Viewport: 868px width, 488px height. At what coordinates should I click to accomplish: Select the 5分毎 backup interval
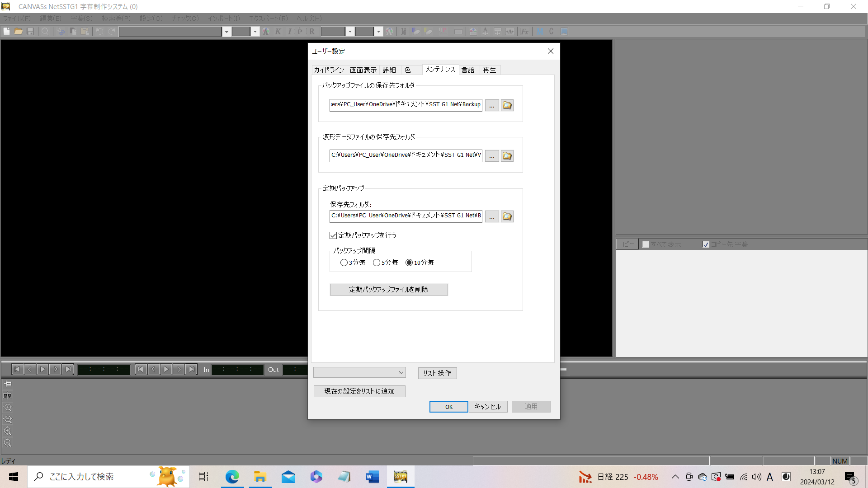point(376,263)
